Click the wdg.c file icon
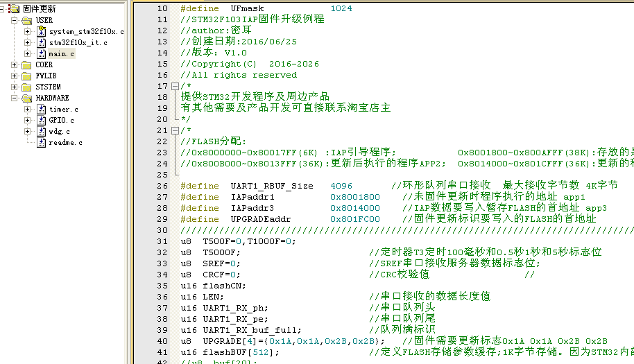 click(41, 131)
